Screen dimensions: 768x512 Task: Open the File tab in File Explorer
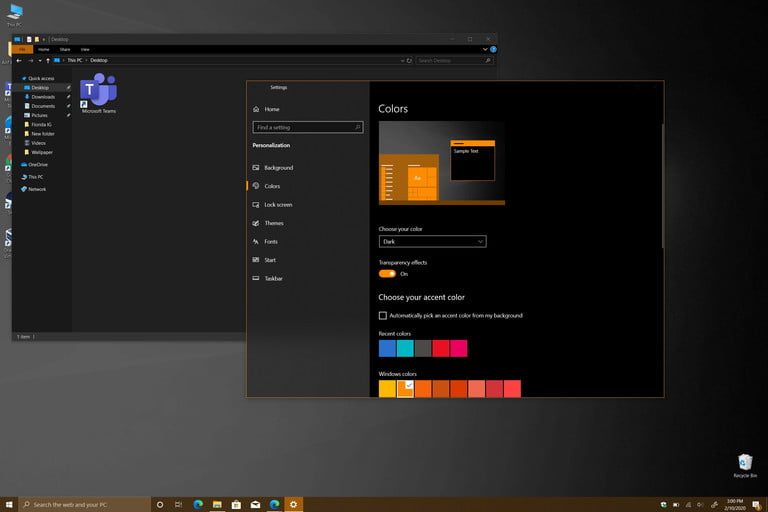click(x=22, y=49)
